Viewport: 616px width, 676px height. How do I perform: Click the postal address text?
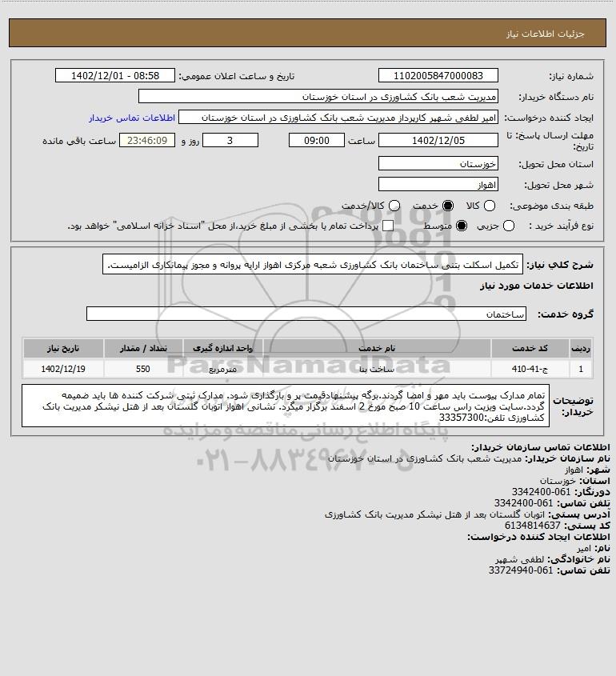(434, 514)
